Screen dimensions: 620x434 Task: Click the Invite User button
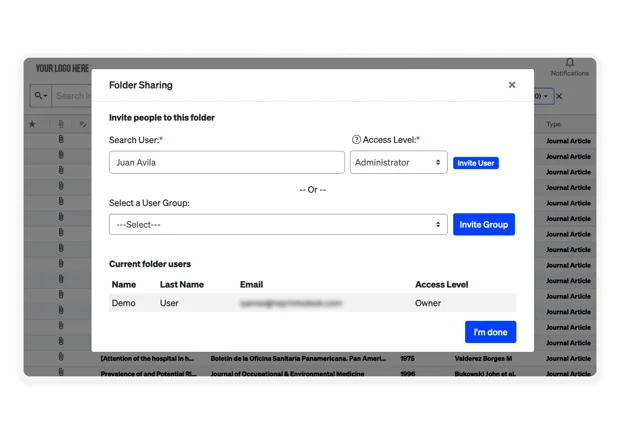[476, 163]
